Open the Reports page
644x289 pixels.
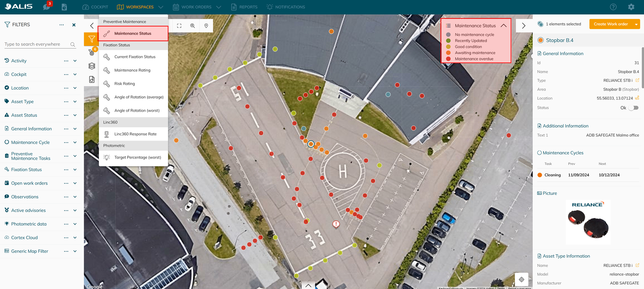(x=244, y=7)
